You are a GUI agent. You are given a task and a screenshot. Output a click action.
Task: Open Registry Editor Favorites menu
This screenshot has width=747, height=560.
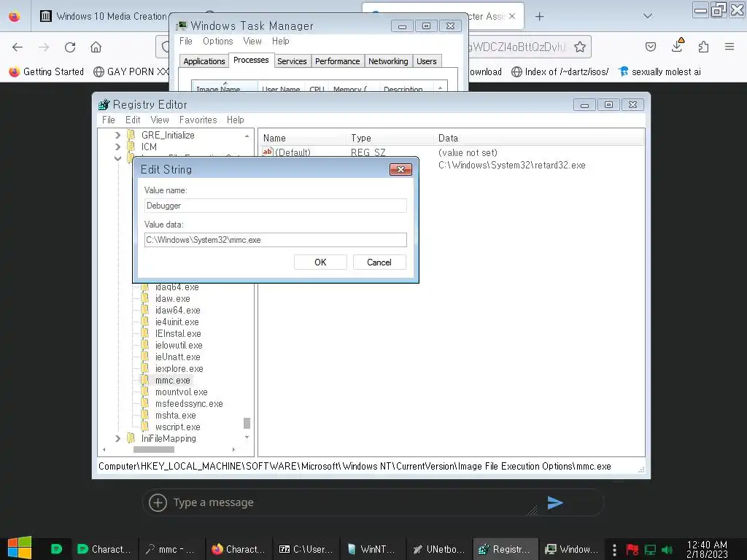(198, 120)
